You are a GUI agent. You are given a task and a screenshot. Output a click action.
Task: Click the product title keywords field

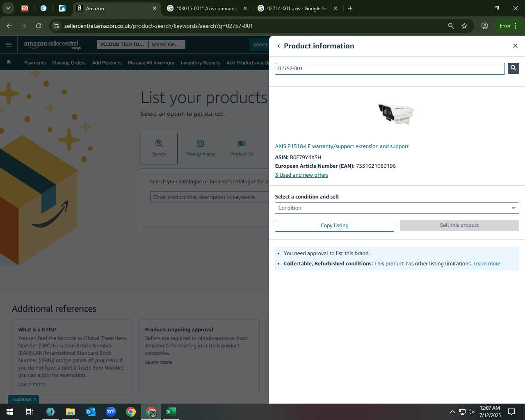pos(210,197)
